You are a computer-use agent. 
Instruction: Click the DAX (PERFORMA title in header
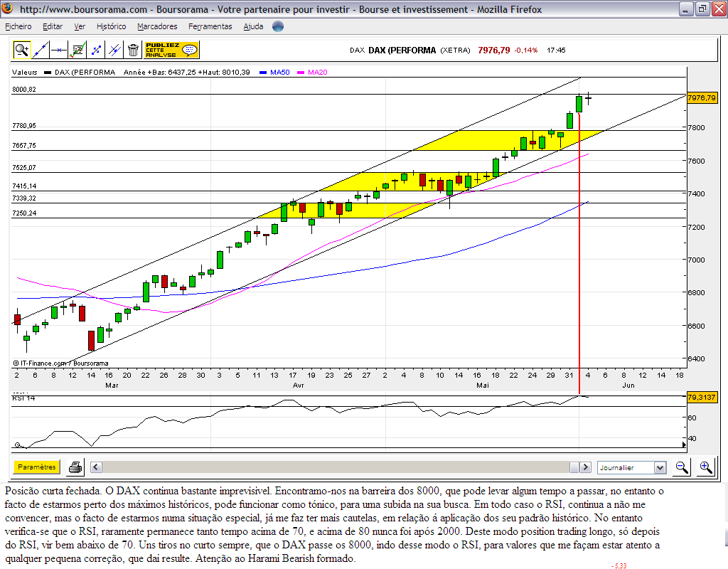tap(402, 50)
